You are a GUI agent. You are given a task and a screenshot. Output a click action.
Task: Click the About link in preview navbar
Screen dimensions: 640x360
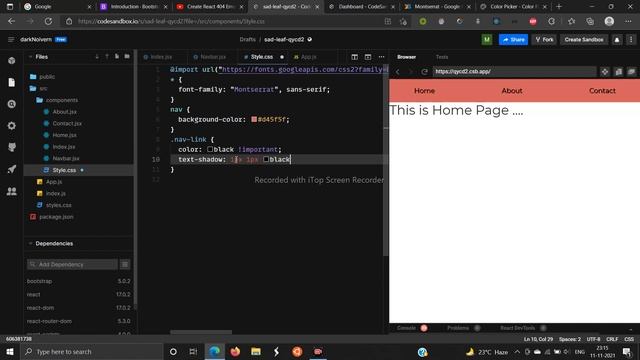click(x=512, y=91)
